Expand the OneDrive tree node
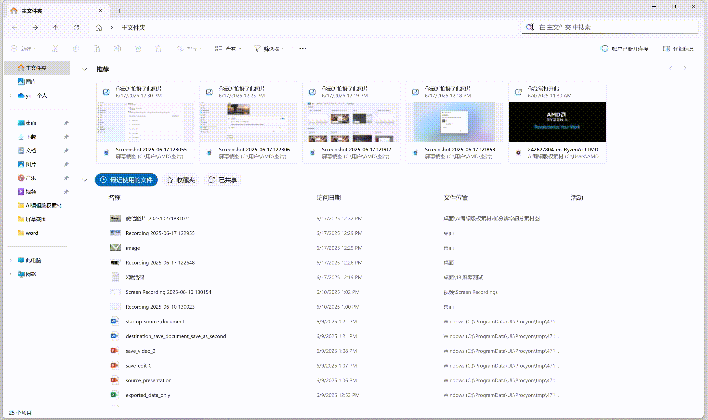708x420 pixels. [x=9, y=95]
